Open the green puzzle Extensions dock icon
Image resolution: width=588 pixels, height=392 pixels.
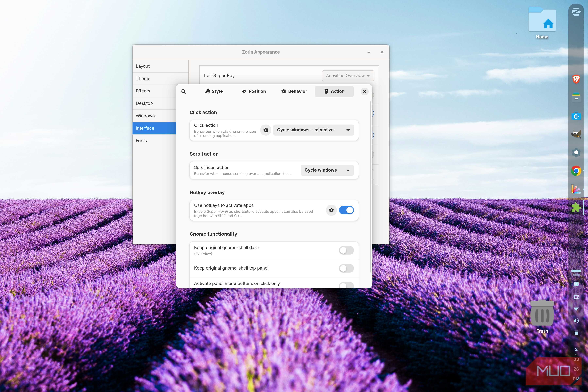(x=576, y=208)
